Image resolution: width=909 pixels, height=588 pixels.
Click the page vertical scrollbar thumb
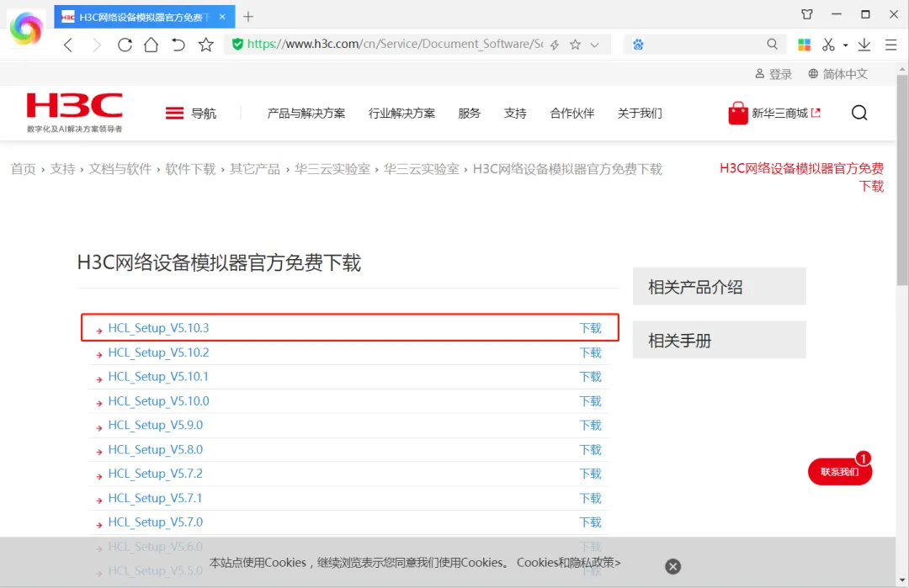[x=902, y=179]
